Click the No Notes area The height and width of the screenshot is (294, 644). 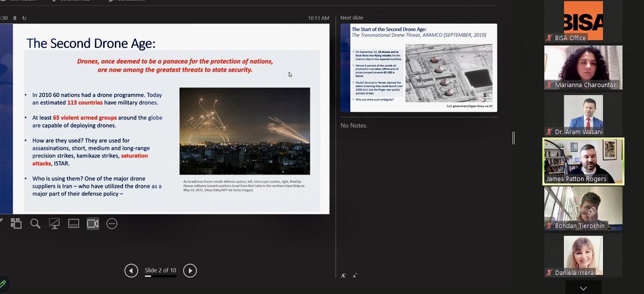pyautogui.click(x=354, y=126)
